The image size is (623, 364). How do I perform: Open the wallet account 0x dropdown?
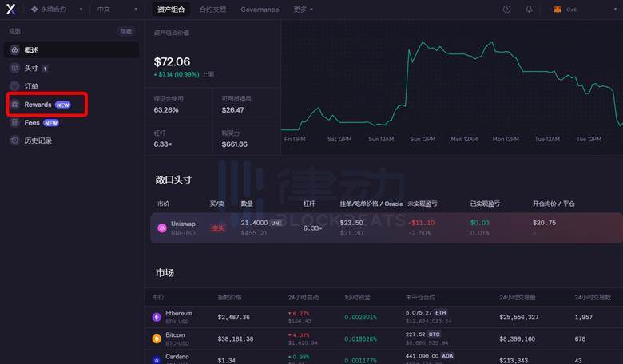[585, 9]
